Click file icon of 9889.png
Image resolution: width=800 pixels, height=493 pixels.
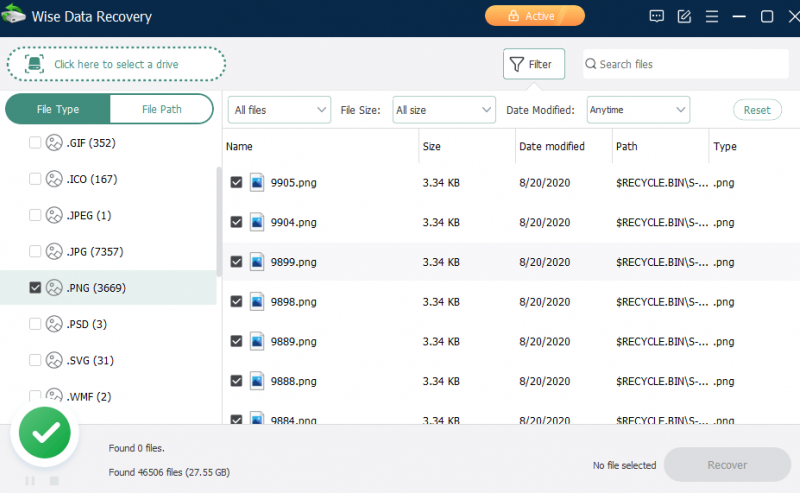coord(257,341)
